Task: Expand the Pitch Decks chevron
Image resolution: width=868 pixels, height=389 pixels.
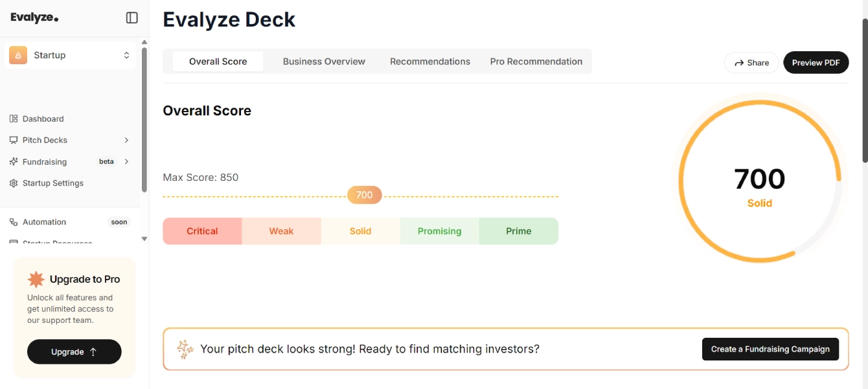Action: click(x=126, y=140)
